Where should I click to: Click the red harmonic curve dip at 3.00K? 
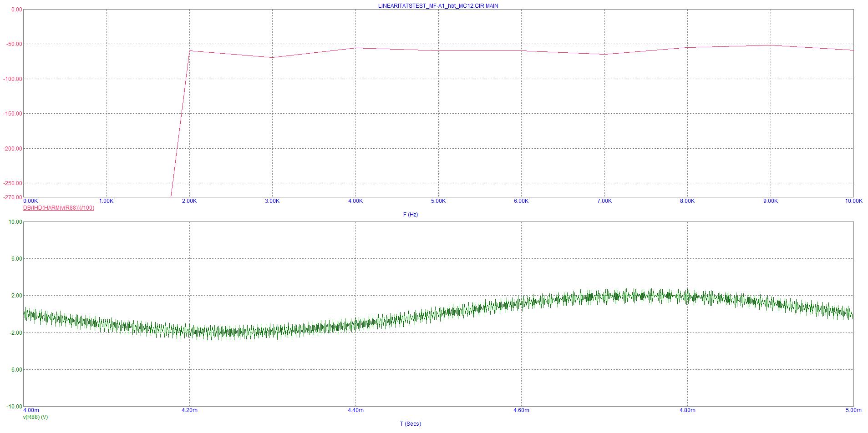[273, 57]
